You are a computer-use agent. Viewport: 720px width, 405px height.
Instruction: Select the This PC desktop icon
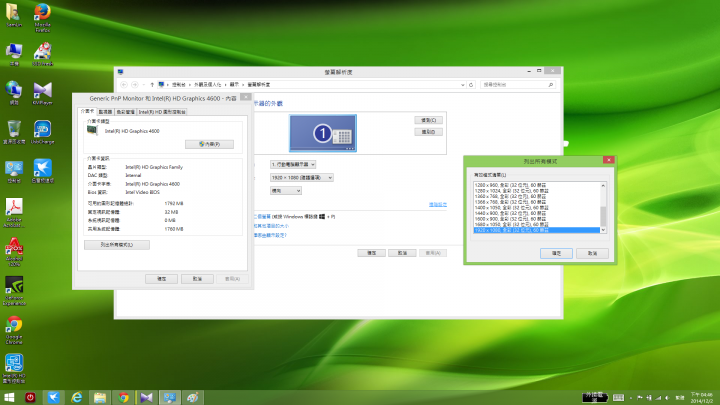pos(14,54)
